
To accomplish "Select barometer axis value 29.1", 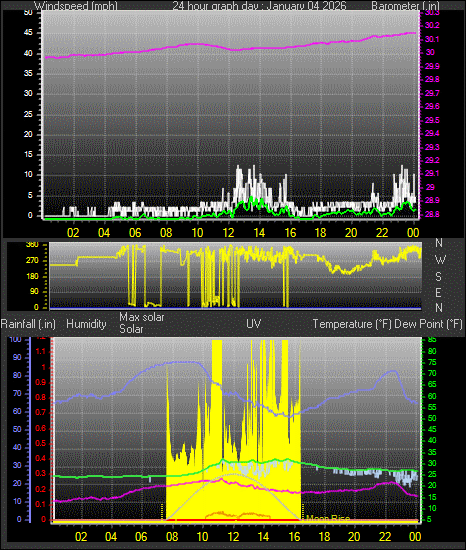I will 432,174.
